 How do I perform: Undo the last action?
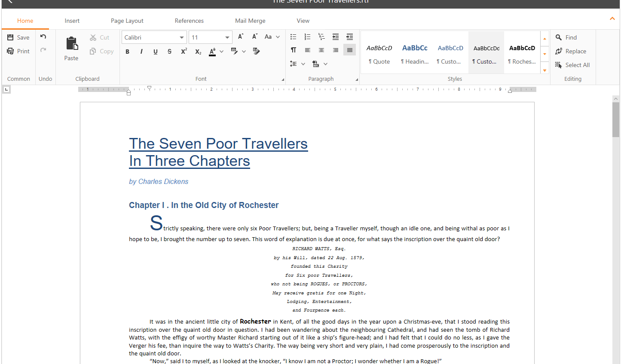click(43, 37)
